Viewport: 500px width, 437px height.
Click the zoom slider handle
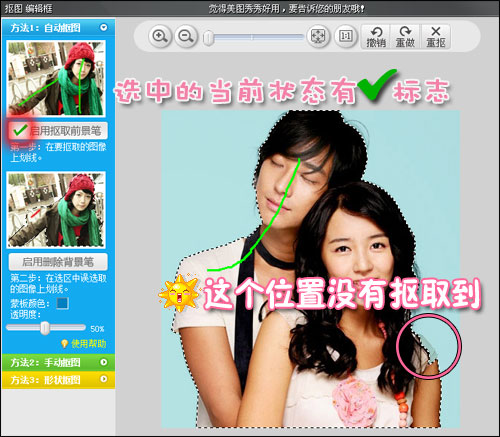click(209, 38)
